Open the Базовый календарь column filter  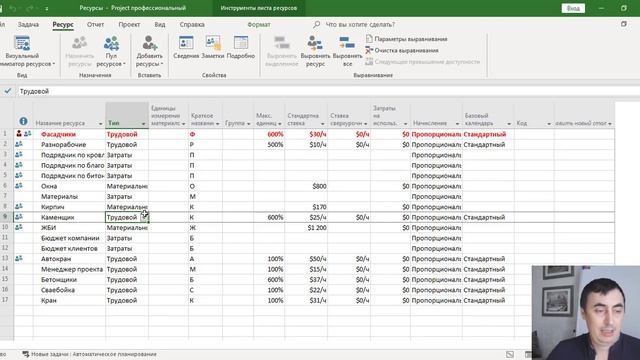coord(509,124)
